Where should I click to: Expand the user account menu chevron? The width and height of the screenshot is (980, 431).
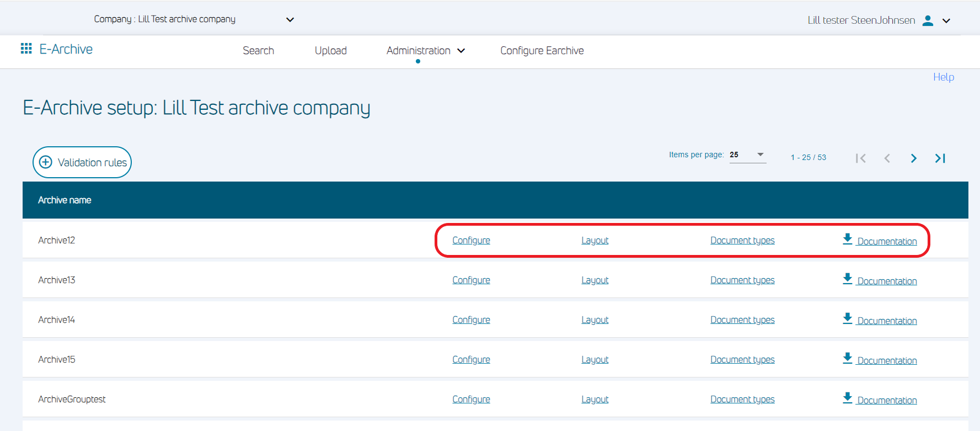coord(946,21)
